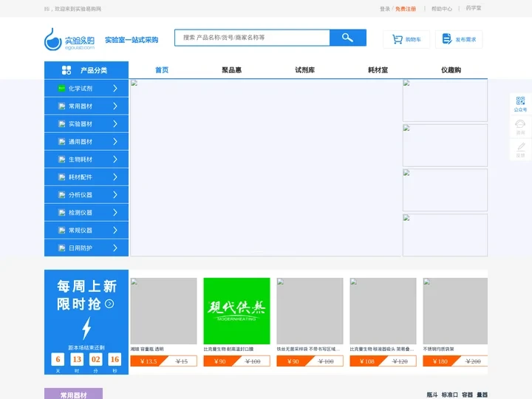
Task: Click the image icon beside 常用器材
Action: 62,106
